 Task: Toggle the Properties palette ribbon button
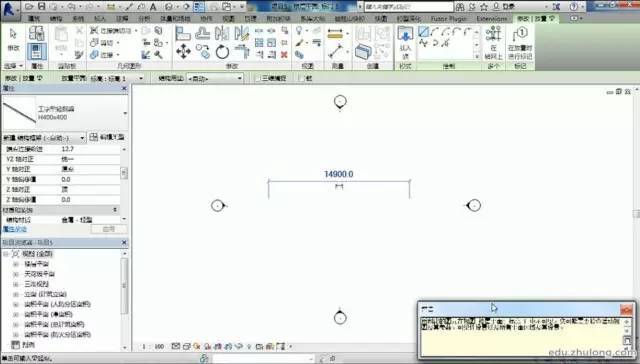click(x=37, y=52)
